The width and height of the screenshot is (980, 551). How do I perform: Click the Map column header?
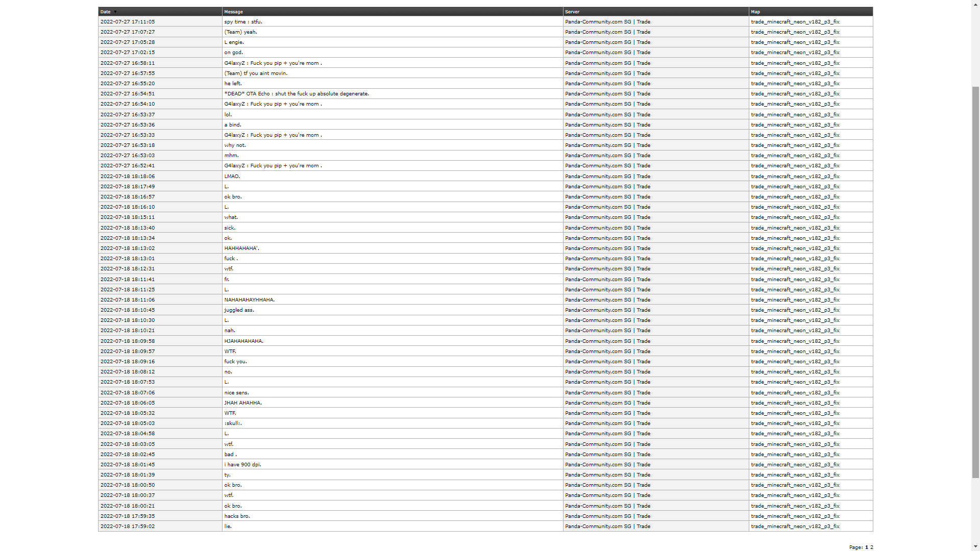click(755, 12)
